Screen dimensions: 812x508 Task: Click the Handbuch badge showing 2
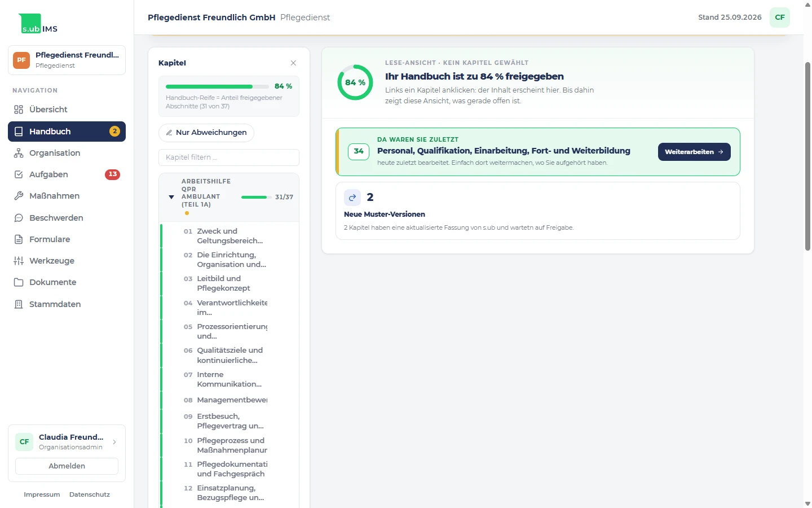(114, 132)
